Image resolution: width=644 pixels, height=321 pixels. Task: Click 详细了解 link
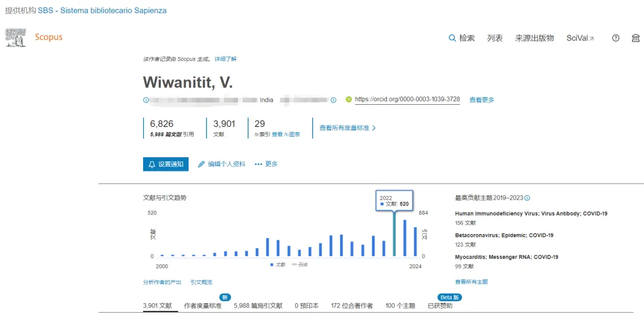(225, 59)
